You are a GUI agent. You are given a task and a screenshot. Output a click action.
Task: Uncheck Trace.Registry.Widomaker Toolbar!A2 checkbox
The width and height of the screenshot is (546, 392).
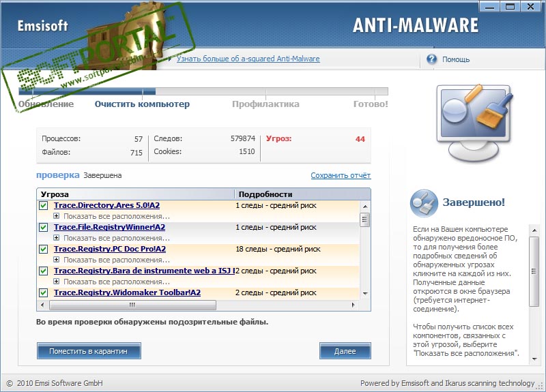[x=44, y=292]
